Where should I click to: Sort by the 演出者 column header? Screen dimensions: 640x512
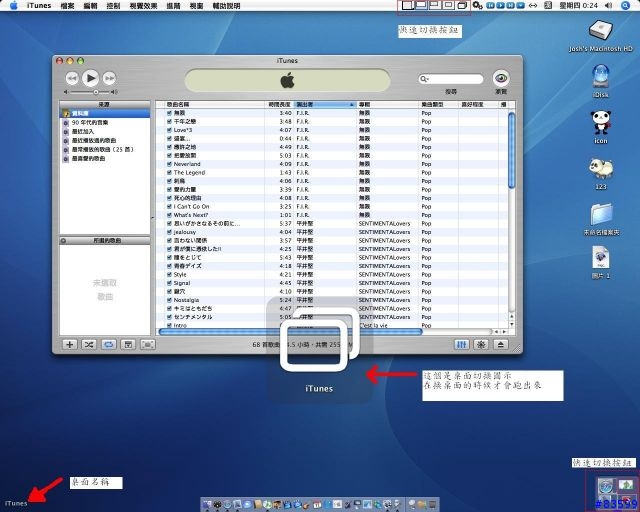click(x=325, y=105)
